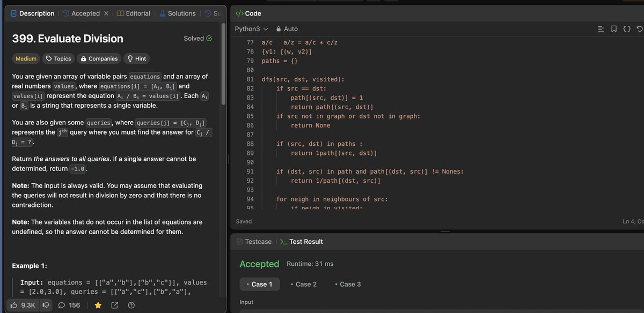Click 'for neigh in neighbours of src:' line

(332, 199)
